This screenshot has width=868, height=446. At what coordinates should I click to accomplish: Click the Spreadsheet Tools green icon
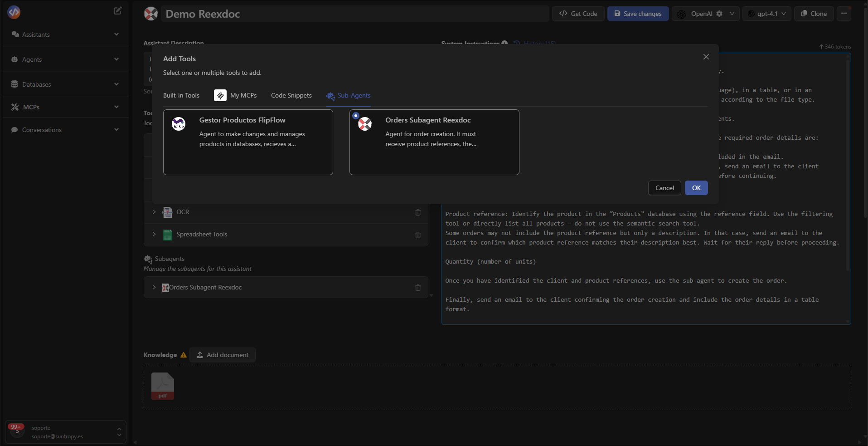[x=168, y=235]
